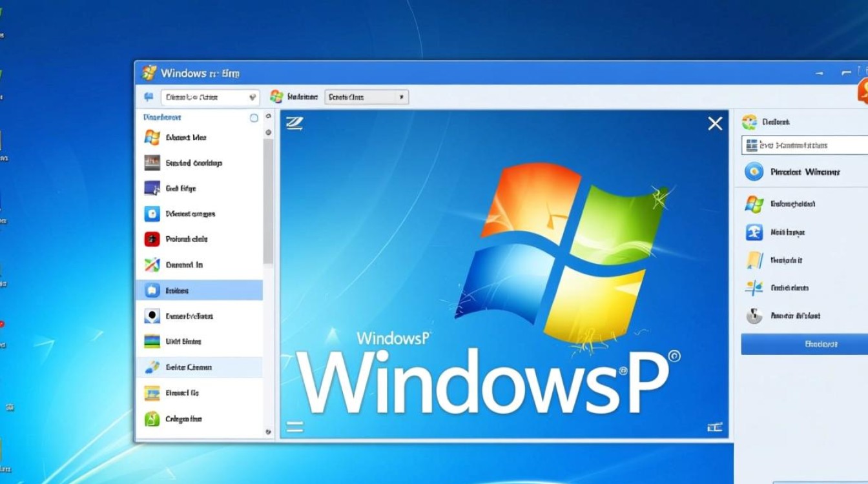Select the paintbrush icon sidebar item
Viewport: 868px width, 484px height.
pyautogui.click(x=152, y=367)
